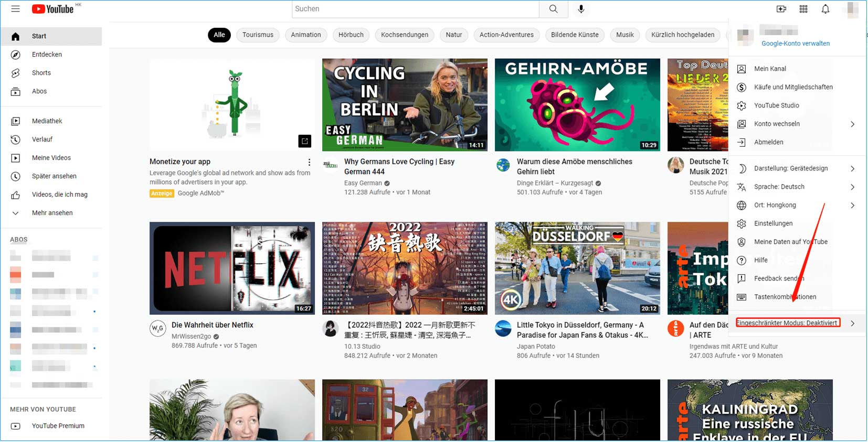
Task: Open Tastenkombinationen menu entry
Action: point(797,297)
